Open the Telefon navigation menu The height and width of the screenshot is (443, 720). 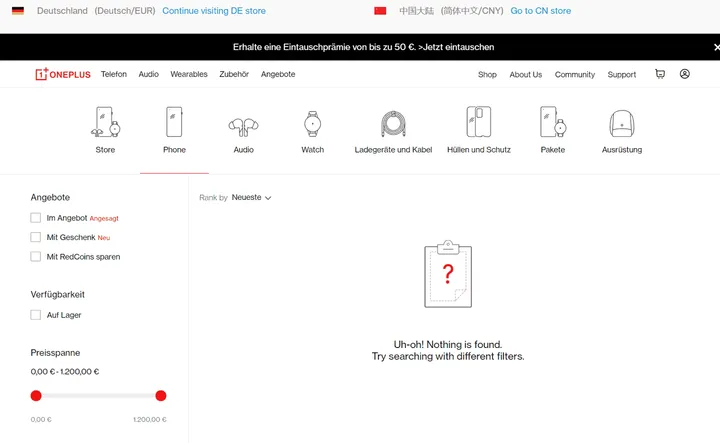[x=114, y=74]
